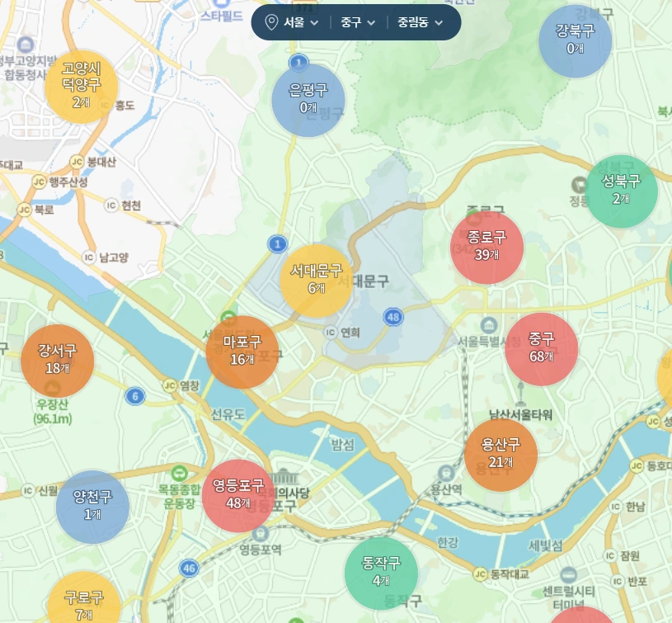
Task: Click the 행주산성 JC junction icon
Action: pos(39,182)
